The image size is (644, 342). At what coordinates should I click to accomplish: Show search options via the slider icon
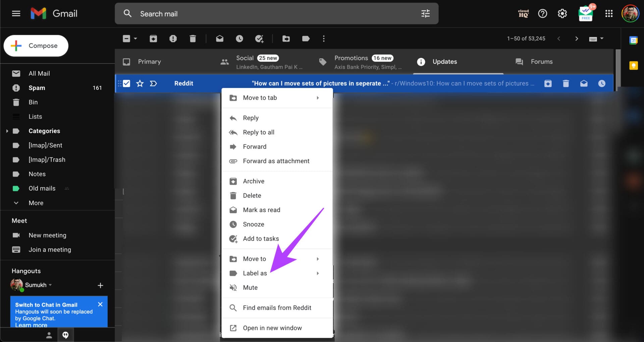425,13
